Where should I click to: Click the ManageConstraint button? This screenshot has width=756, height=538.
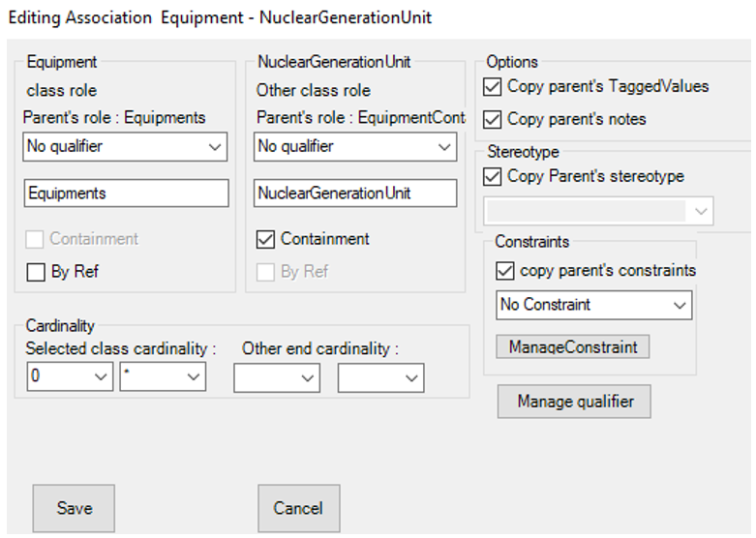[573, 346]
